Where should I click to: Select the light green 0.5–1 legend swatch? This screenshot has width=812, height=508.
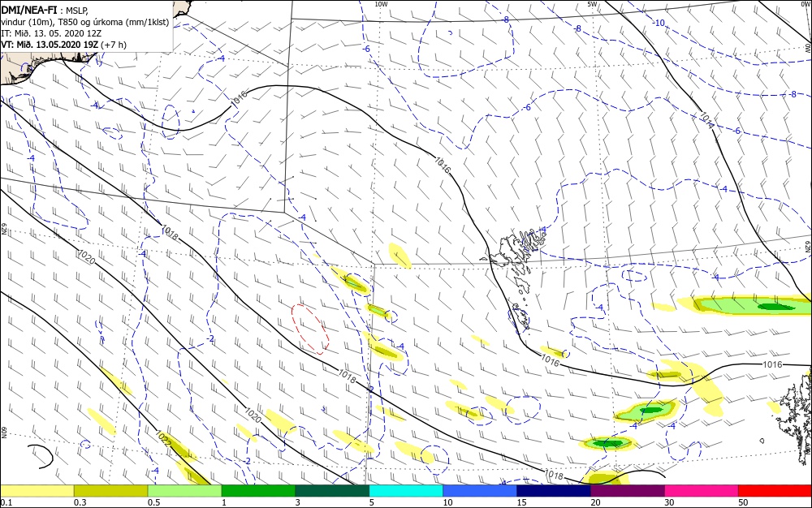185,491
